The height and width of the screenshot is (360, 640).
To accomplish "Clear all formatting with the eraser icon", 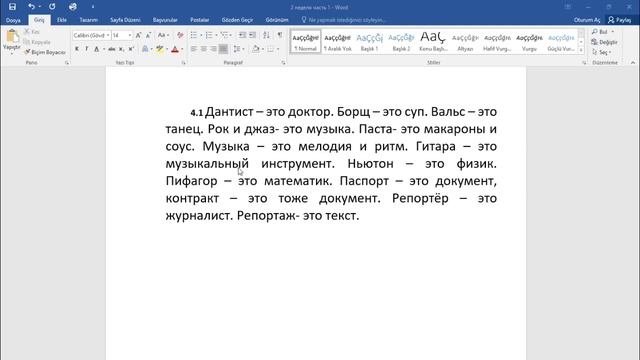I will [x=180, y=36].
